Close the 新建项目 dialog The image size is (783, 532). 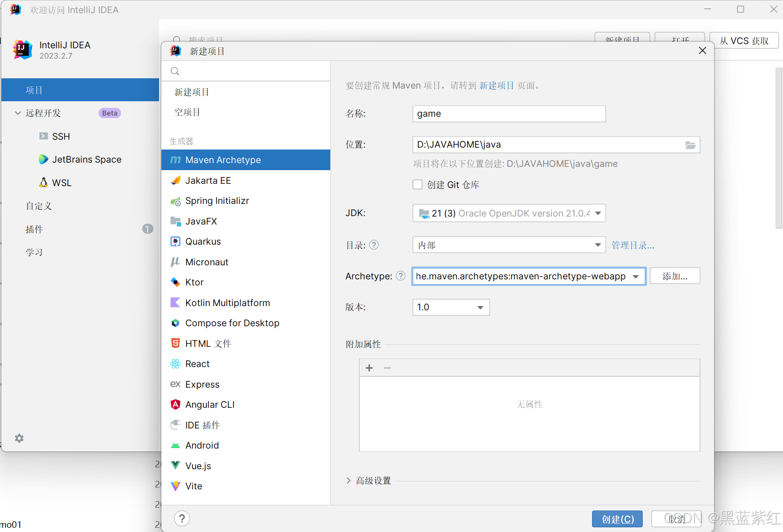[x=702, y=51]
